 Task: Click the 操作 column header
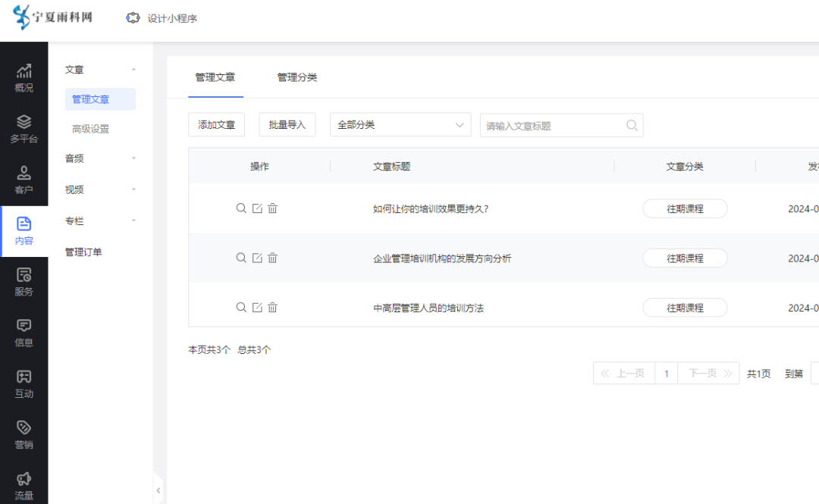click(x=259, y=167)
